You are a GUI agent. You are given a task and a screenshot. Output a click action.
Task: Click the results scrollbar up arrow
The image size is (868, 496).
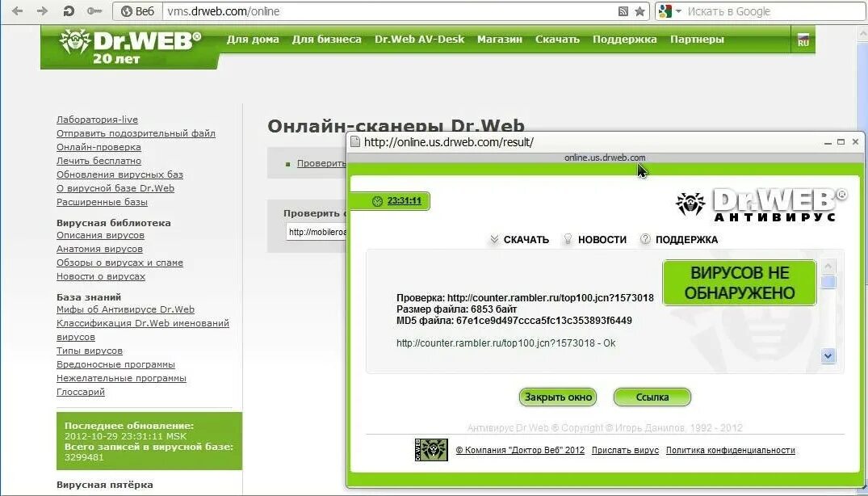[828, 267]
